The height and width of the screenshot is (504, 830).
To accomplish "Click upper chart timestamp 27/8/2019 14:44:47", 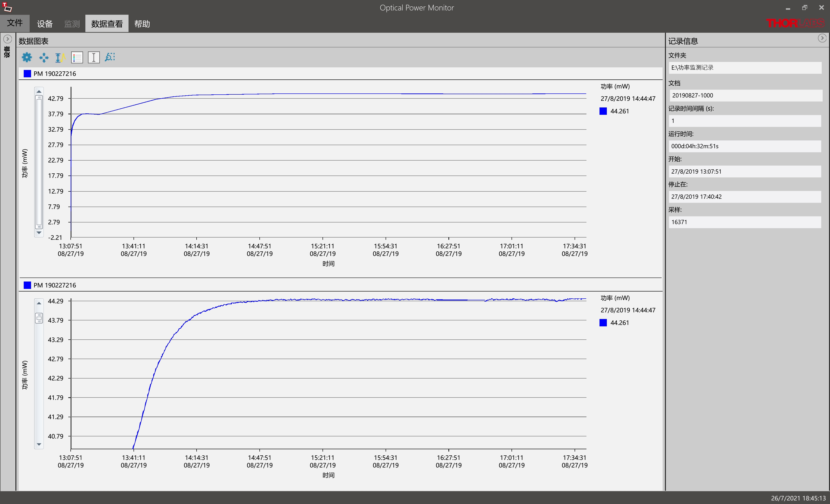I will pos(628,99).
